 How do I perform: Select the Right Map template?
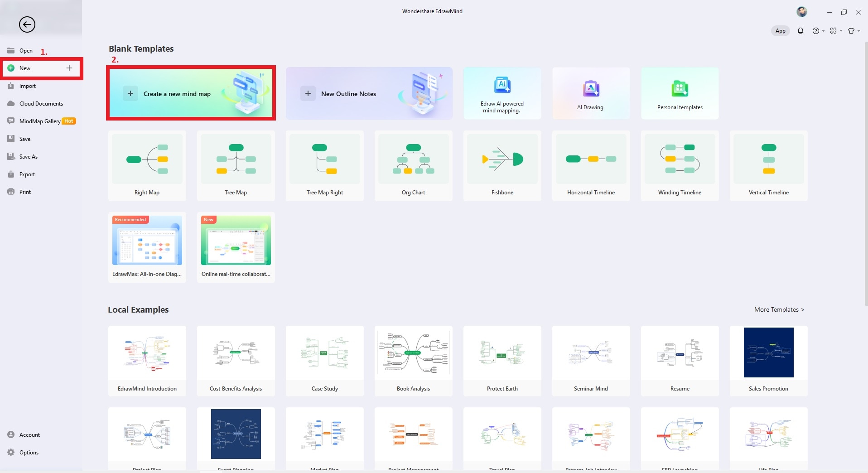[x=147, y=166]
